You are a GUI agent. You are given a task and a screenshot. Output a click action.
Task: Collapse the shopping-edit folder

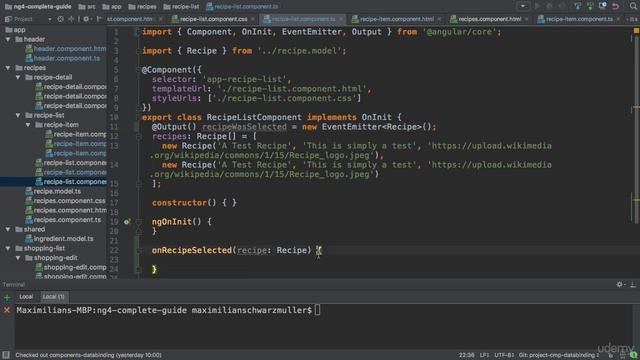point(18,258)
